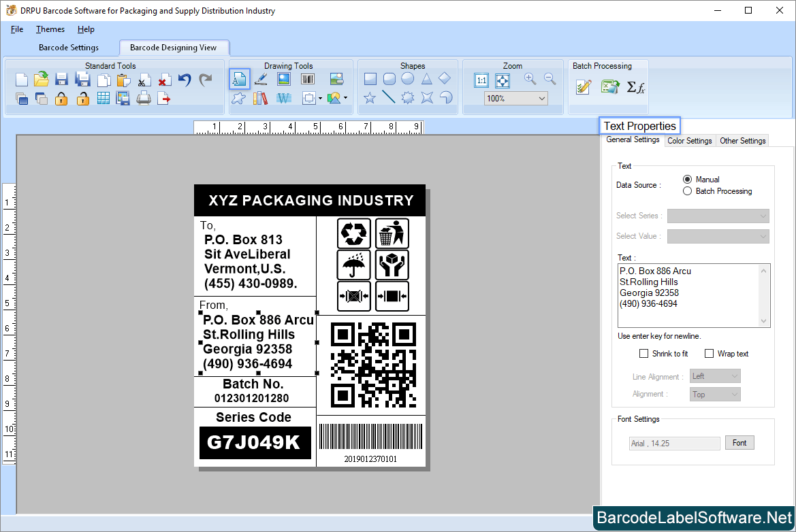Create a new blank label document

point(22,80)
